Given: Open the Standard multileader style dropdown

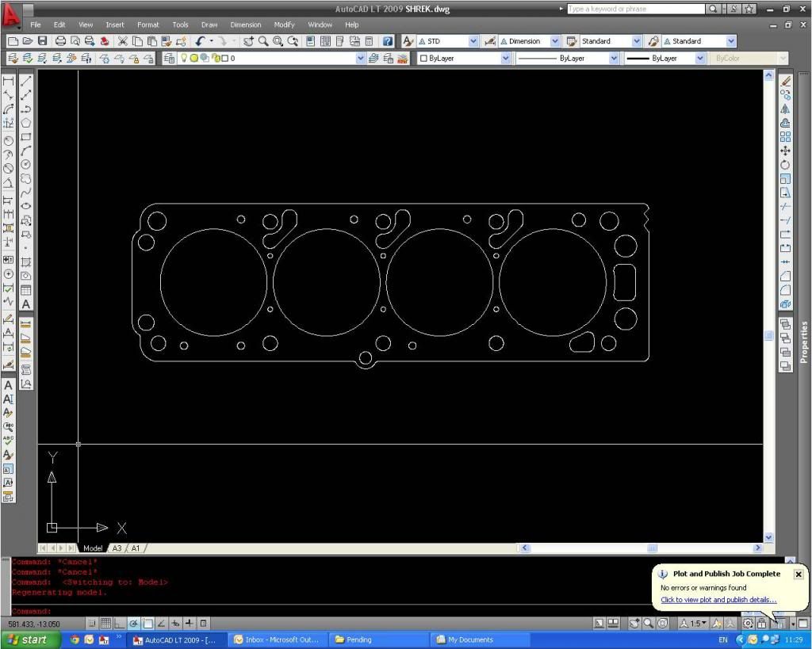Looking at the screenshot, I should pos(730,41).
